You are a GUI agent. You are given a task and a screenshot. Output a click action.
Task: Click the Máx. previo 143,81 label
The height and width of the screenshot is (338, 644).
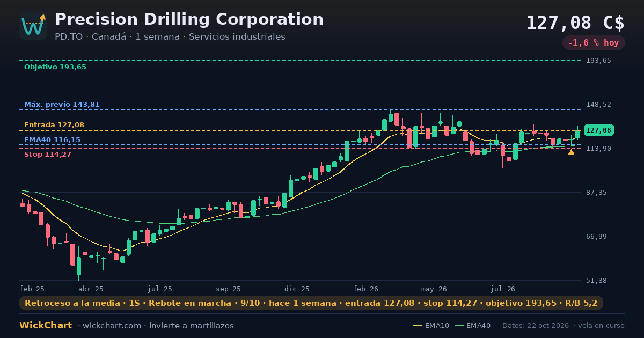[x=62, y=105]
